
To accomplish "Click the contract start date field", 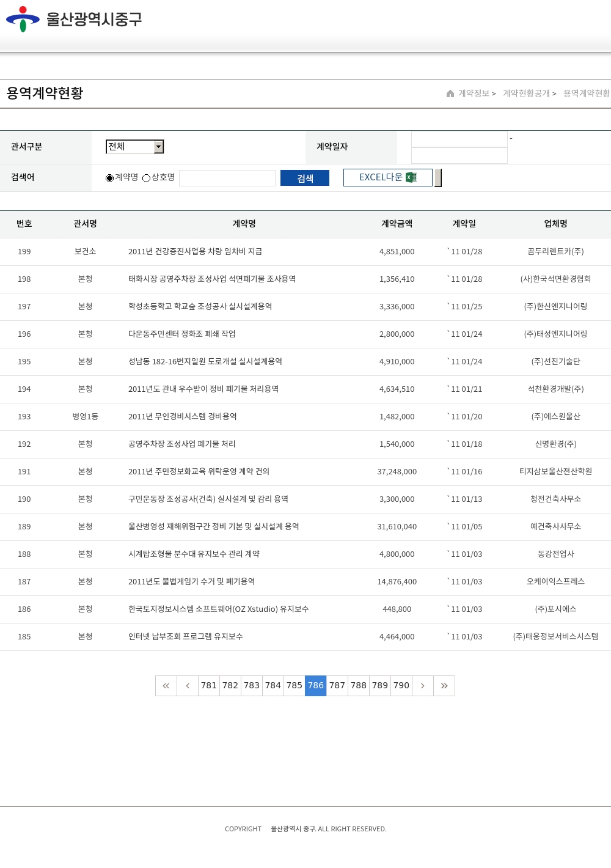I will tap(459, 139).
